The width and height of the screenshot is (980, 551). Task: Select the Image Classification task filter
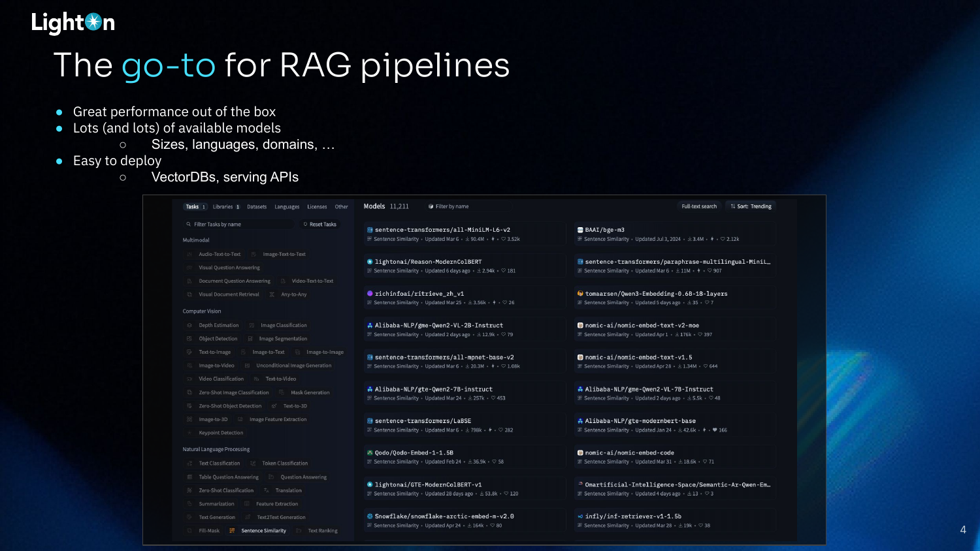pyautogui.click(x=278, y=325)
